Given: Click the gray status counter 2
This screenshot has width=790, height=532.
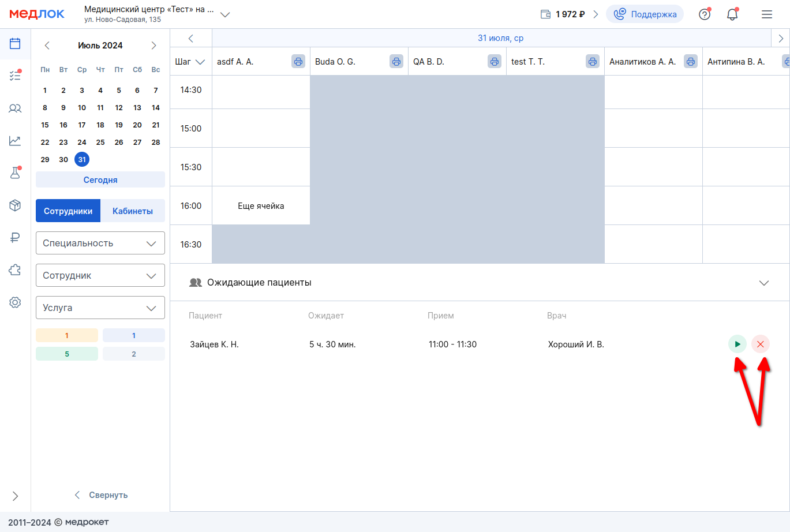Looking at the screenshot, I should pyautogui.click(x=134, y=354).
